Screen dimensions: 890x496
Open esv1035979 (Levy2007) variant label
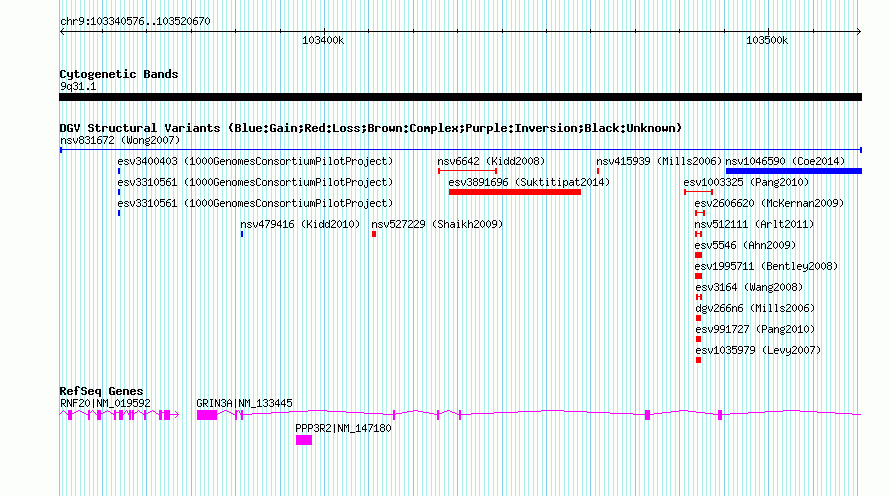(758, 350)
